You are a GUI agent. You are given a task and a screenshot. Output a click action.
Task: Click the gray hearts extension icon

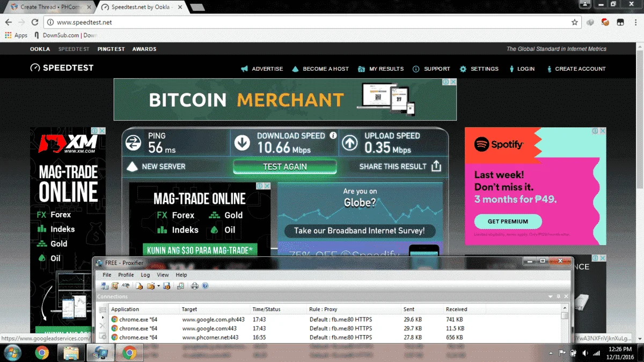click(590, 23)
